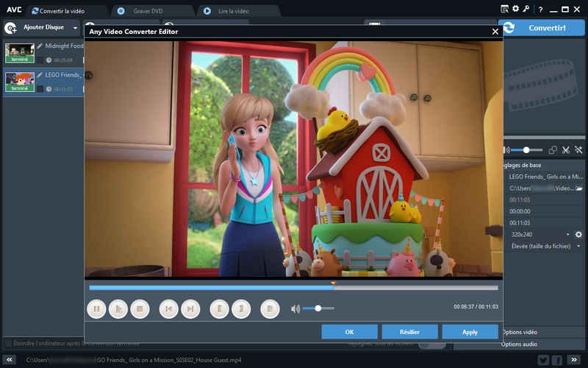This screenshot has height=368, width=588.
Task: Click the AVC application logo
Action: pyautogui.click(x=13, y=10)
